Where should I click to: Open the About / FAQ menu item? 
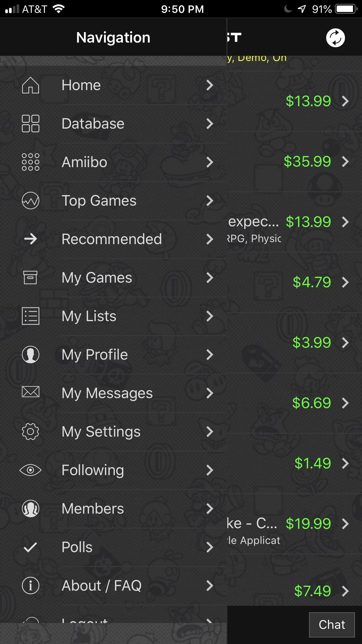(x=101, y=586)
